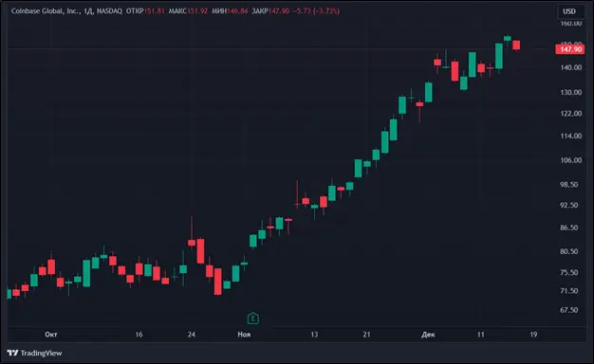Viewport: 594px width, 364px height.
Task: Click the TradingView logo link
Action: tap(34, 353)
